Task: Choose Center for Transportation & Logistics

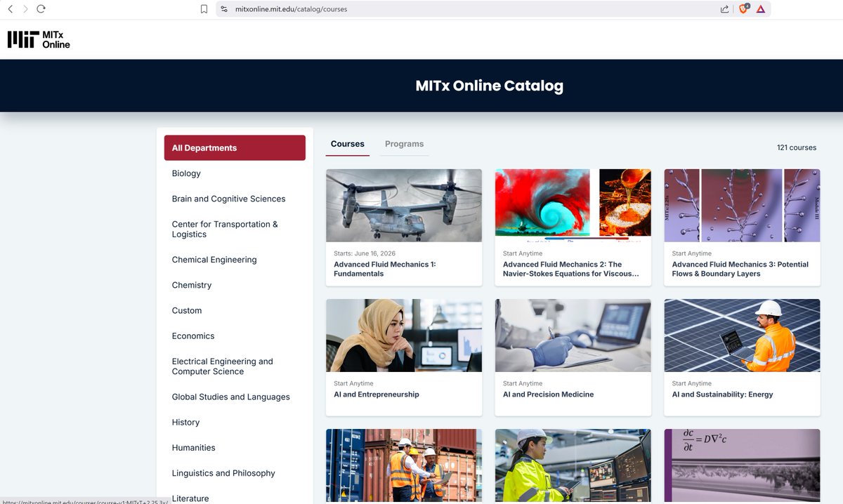Action: 225,229
